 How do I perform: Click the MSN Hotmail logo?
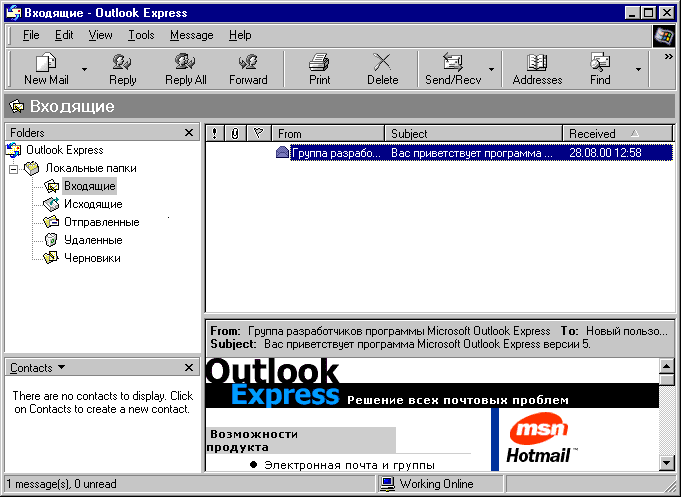pos(540,438)
